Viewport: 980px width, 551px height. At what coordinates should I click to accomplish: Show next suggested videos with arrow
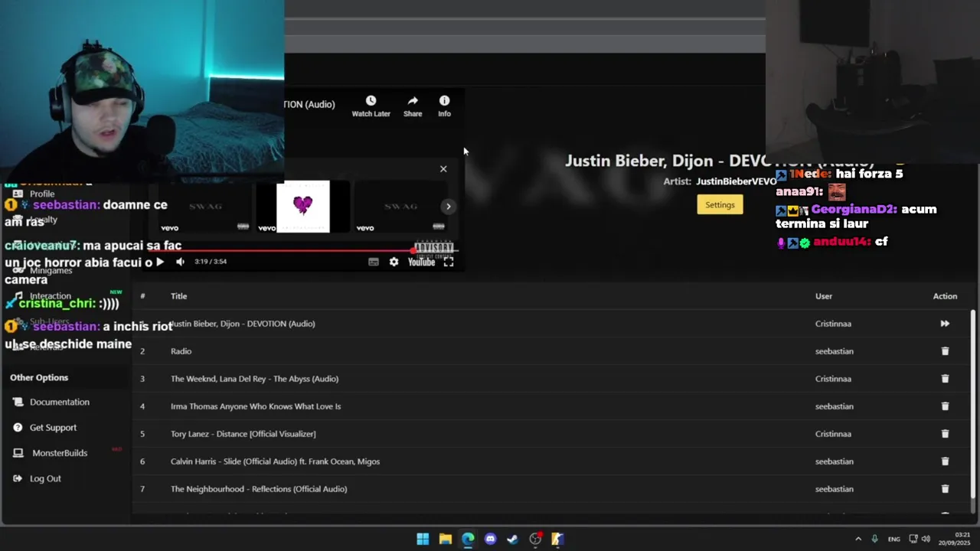pyautogui.click(x=449, y=207)
